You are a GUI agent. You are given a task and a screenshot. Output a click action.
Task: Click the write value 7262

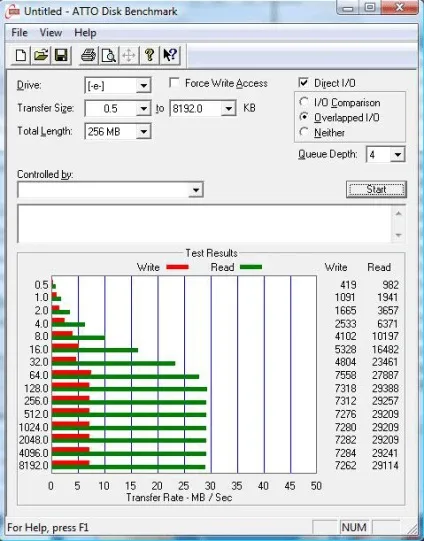point(346,465)
